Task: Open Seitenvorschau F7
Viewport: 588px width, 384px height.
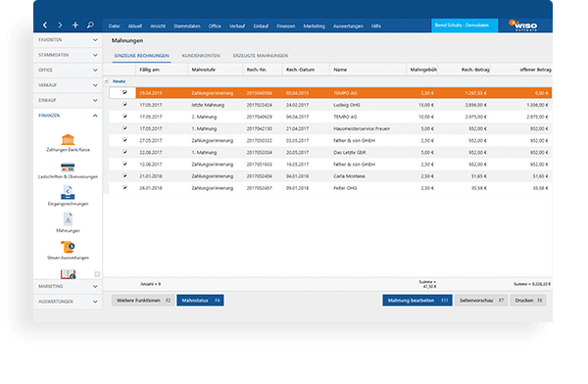Action: (x=481, y=301)
